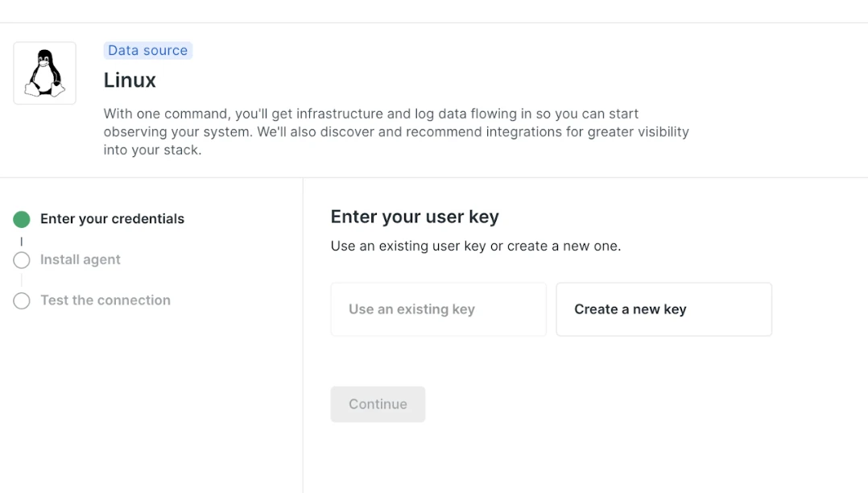Click the 'With one command' description paragraph

coord(396,132)
